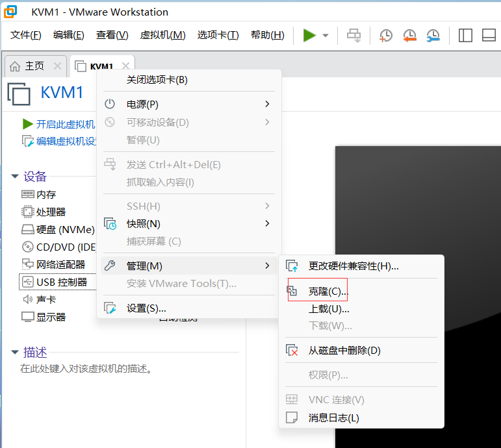This screenshot has height=448, width=501.
Task: Close the KVM1 tab
Action: click(126, 66)
